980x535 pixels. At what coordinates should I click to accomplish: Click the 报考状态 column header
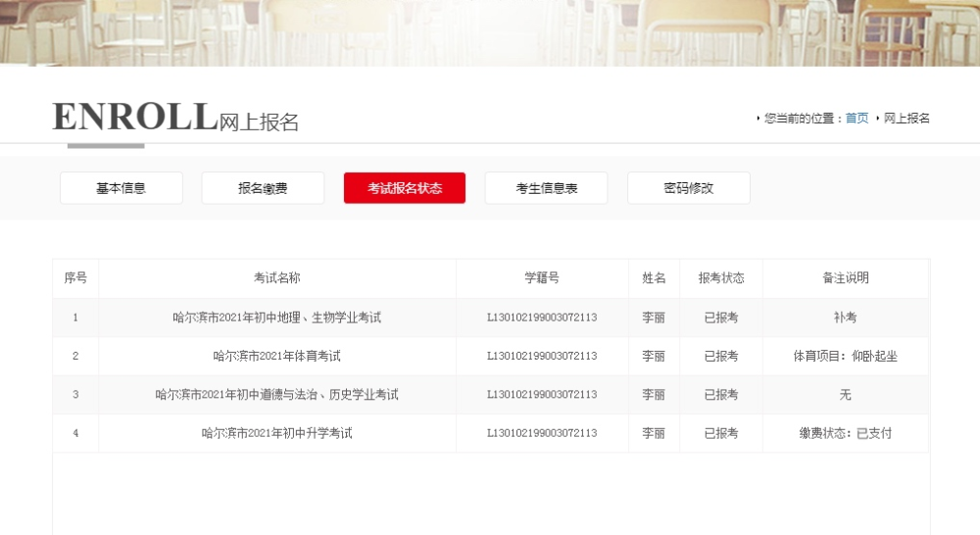coord(721,278)
